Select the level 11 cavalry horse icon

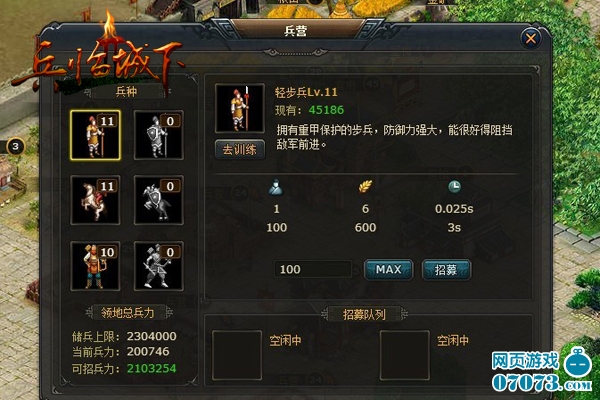(x=95, y=200)
